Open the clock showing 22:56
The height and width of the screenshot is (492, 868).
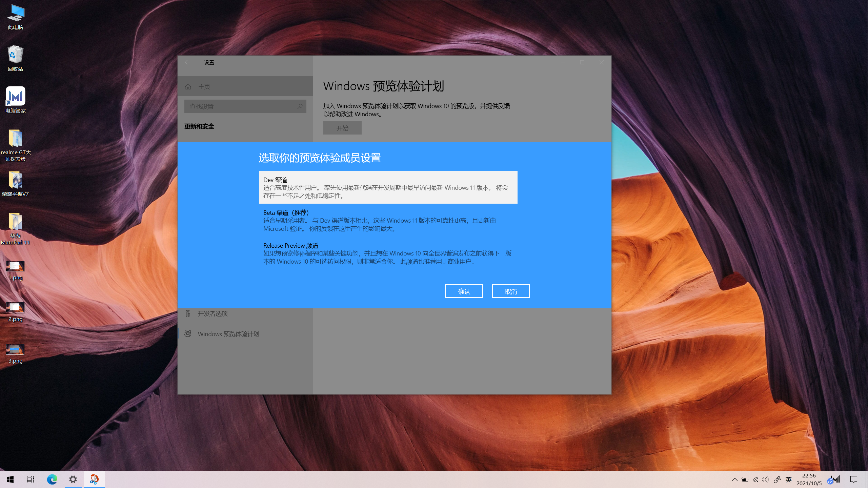(809, 479)
